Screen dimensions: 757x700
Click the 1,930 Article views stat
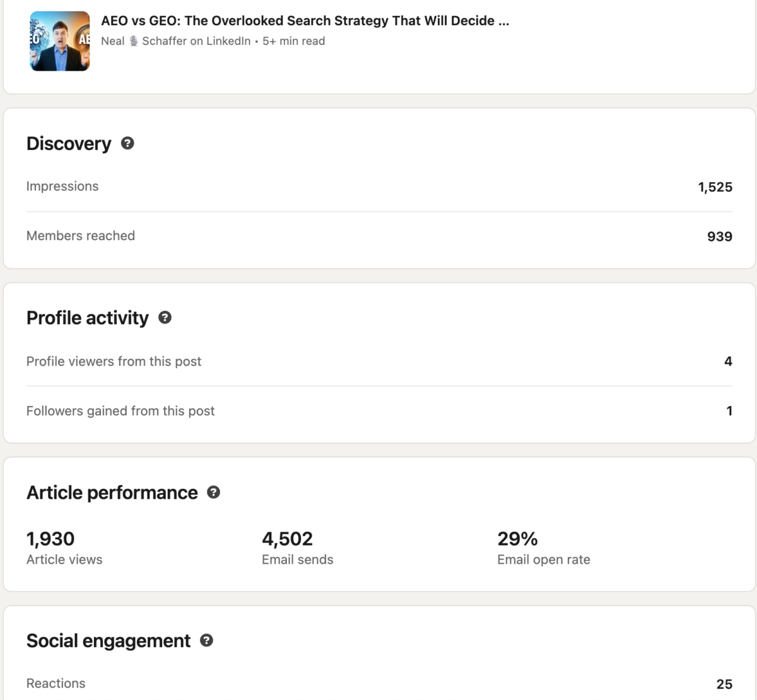click(x=50, y=539)
